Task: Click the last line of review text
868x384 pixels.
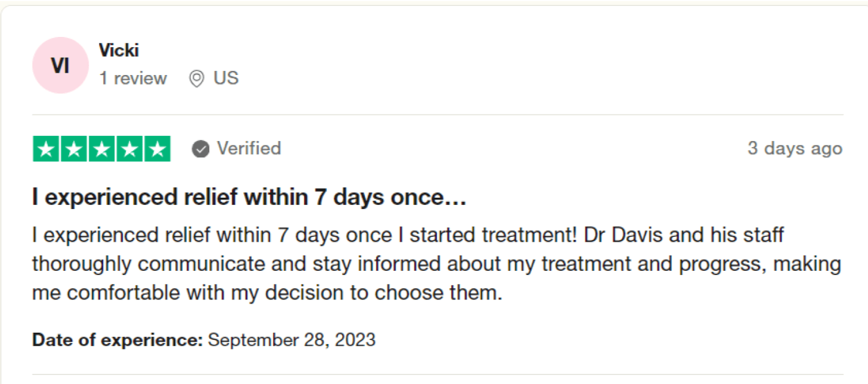Action: tap(267, 293)
